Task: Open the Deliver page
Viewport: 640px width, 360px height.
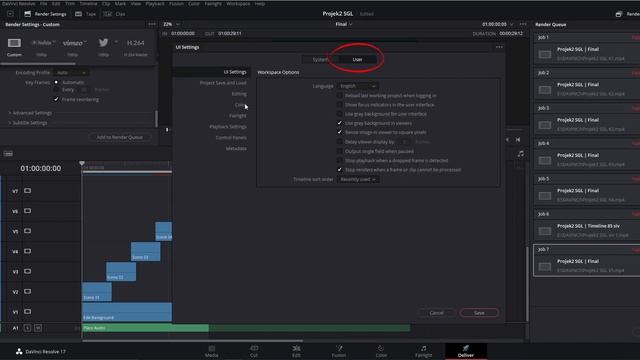Action: 466,351
